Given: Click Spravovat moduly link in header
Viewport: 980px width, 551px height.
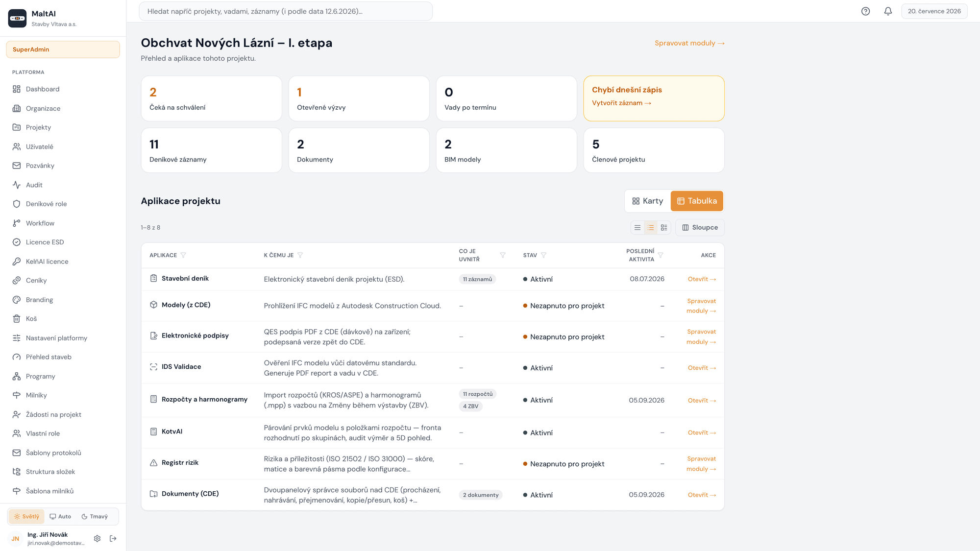Looking at the screenshot, I should pos(689,43).
